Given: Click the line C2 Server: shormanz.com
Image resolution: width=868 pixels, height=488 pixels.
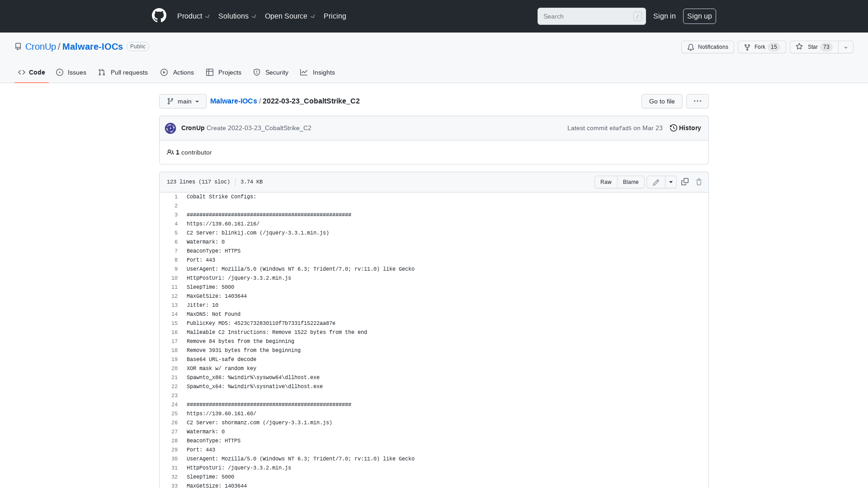Looking at the screenshot, I should point(259,423).
